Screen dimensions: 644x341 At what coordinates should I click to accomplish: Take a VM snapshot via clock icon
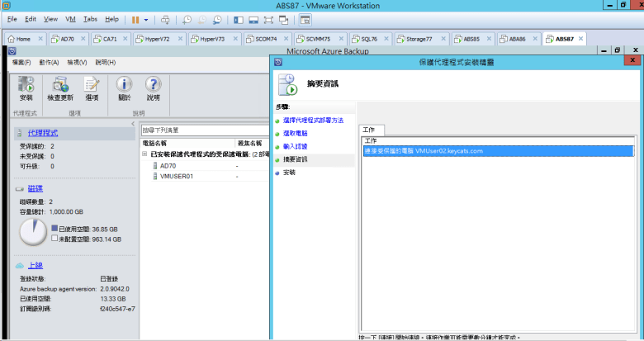[187, 18]
